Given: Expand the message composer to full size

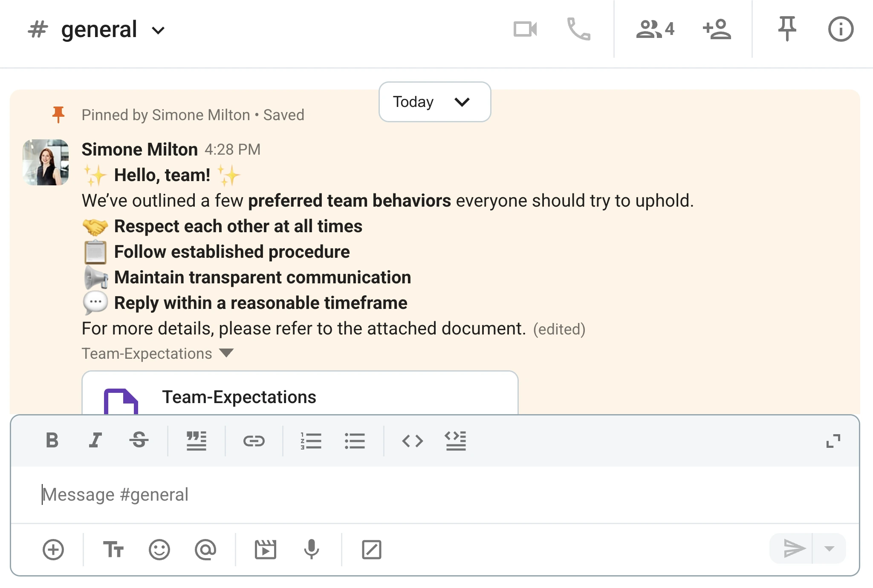Looking at the screenshot, I should tap(833, 441).
